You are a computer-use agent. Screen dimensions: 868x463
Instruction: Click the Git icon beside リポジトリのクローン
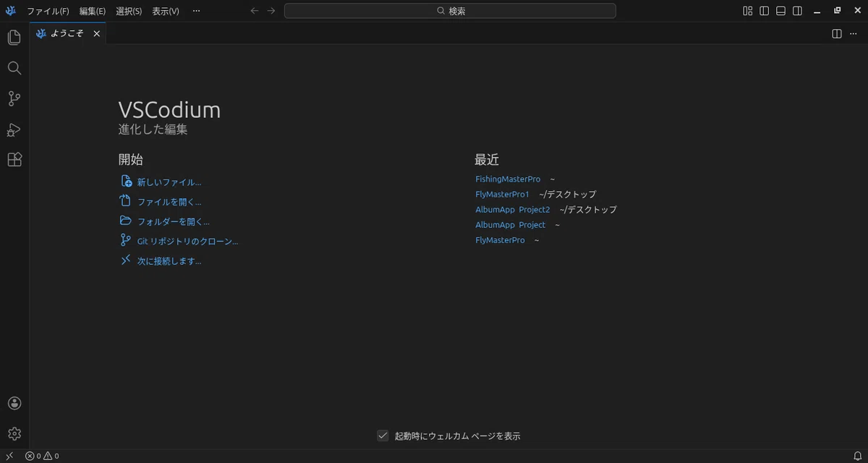click(x=126, y=240)
